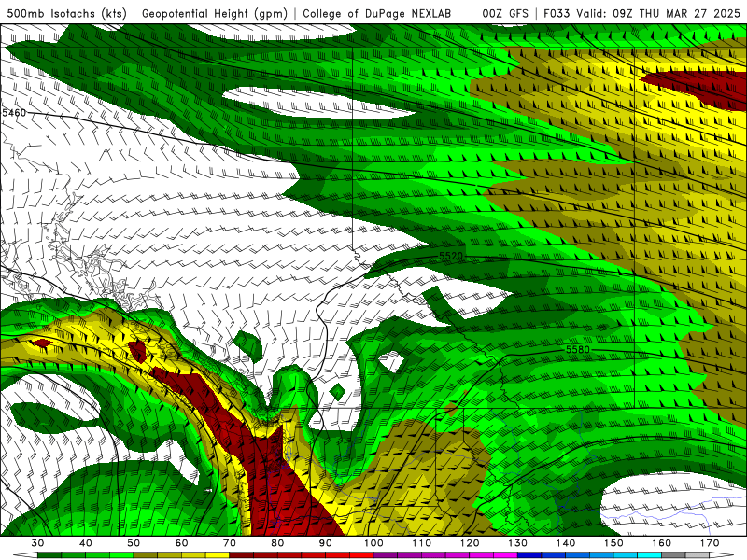Click the 150 value on the color scale

(613, 543)
